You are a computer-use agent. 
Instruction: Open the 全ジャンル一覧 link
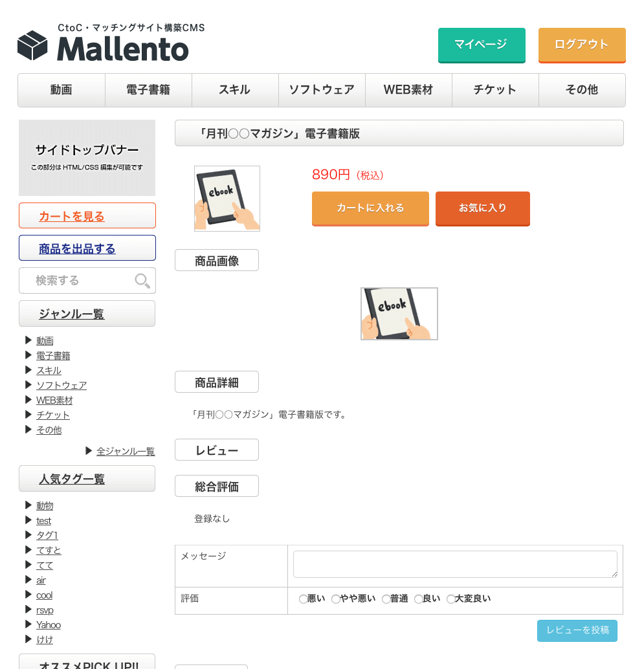click(x=126, y=452)
